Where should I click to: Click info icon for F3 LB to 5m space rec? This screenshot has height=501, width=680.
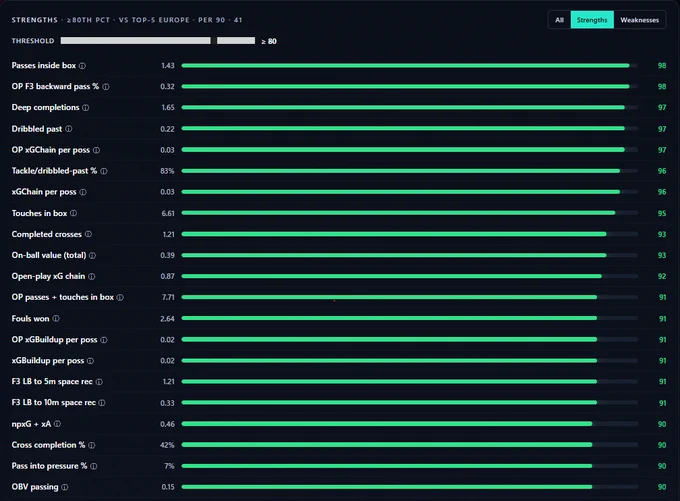click(99, 382)
